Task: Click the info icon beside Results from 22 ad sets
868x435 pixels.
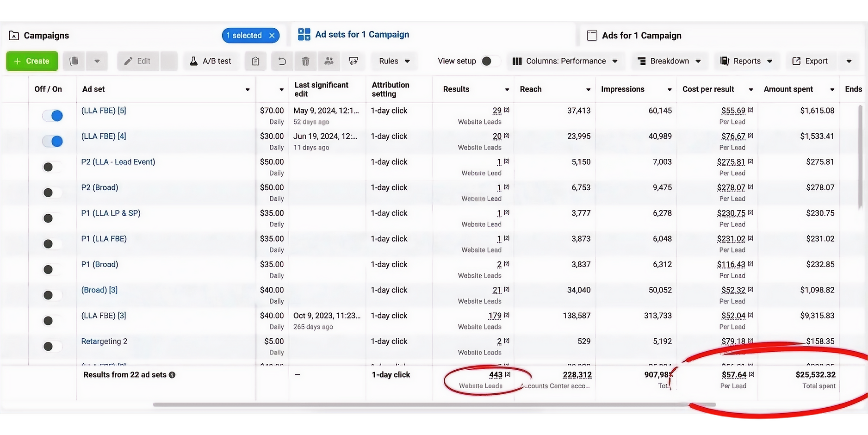Action: click(172, 375)
